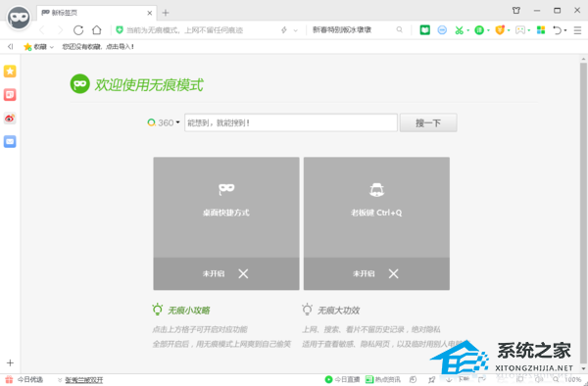The width and height of the screenshot is (588, 386).
Task: Click the 老板键 Ctrl+Q boss key card
Action: (376, 208)
